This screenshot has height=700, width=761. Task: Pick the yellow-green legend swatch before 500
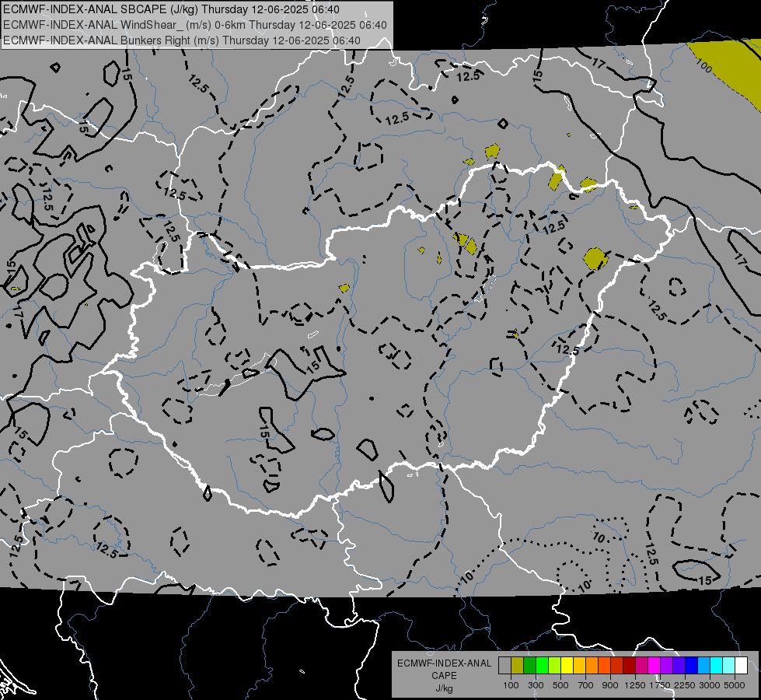[554, 666]
